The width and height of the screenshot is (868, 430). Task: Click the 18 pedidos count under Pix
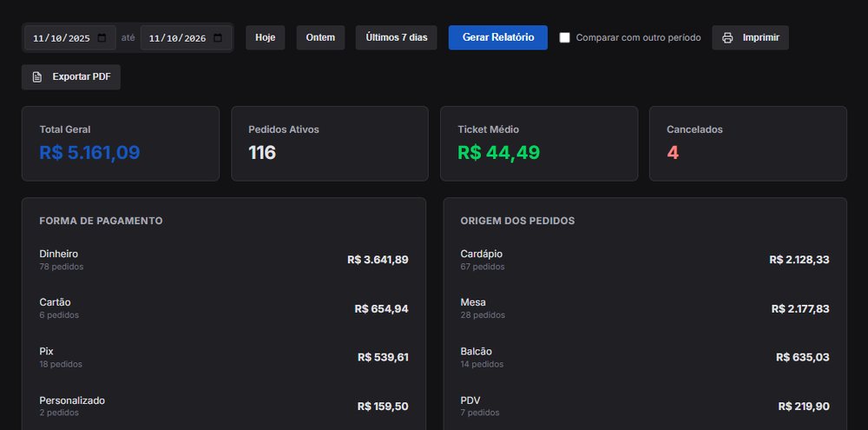click(x=61, y=364)
